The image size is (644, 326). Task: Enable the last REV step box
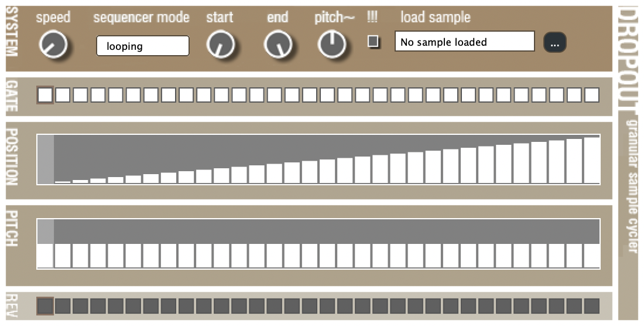coord(592,305)
